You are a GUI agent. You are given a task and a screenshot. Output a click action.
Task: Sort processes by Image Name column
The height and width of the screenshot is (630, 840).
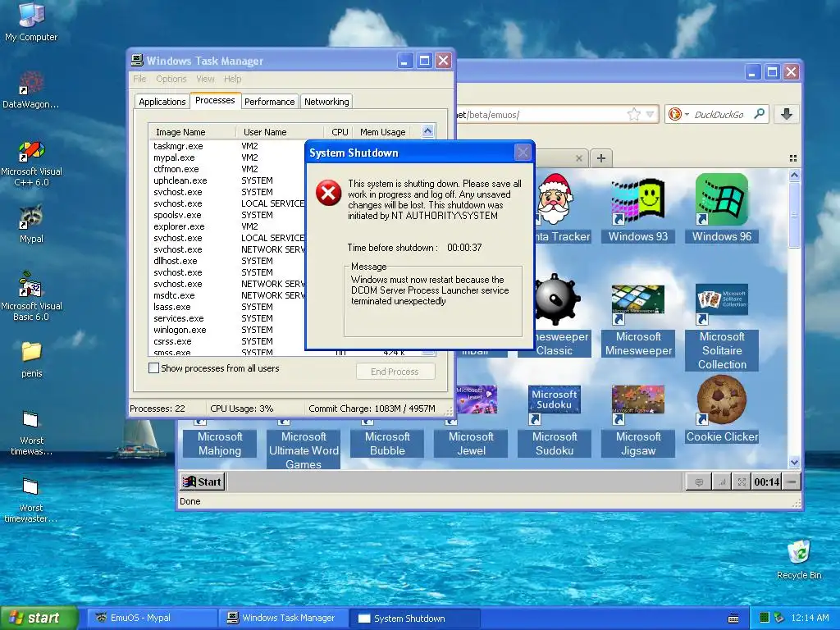click(x=193, y=132)
